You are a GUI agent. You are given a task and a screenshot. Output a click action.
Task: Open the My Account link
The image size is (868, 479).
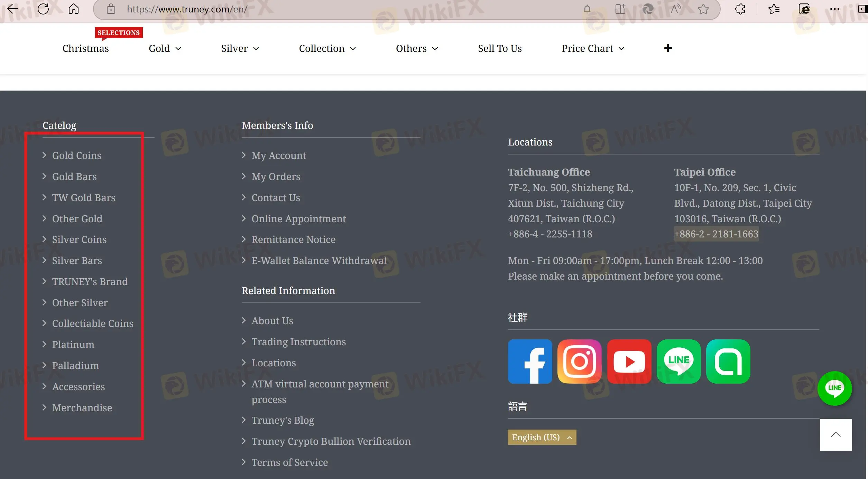tap(279, 156)
